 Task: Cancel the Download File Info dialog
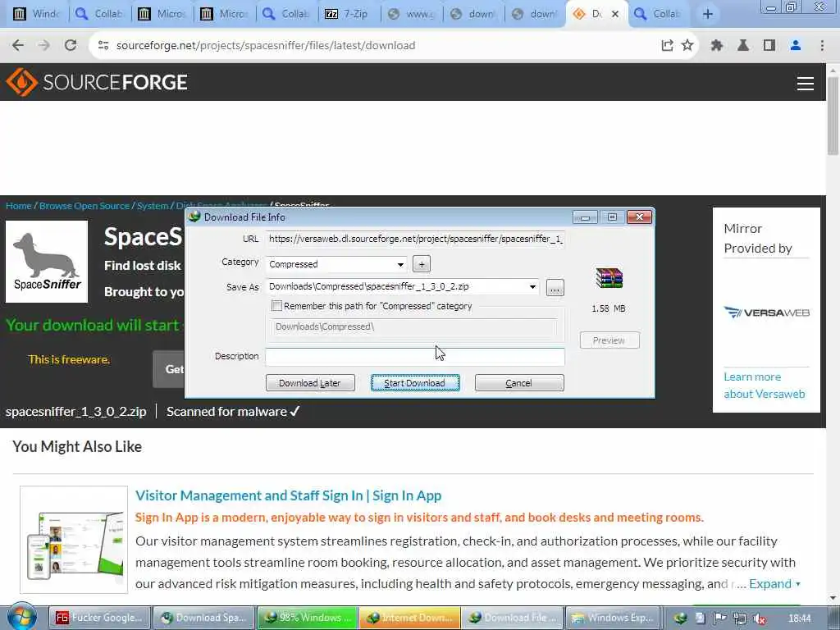point(519,383)
